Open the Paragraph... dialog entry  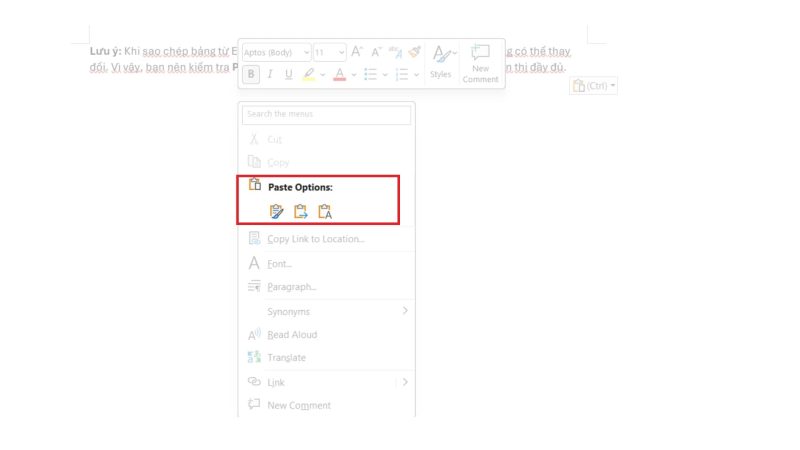tap(327, 287)
